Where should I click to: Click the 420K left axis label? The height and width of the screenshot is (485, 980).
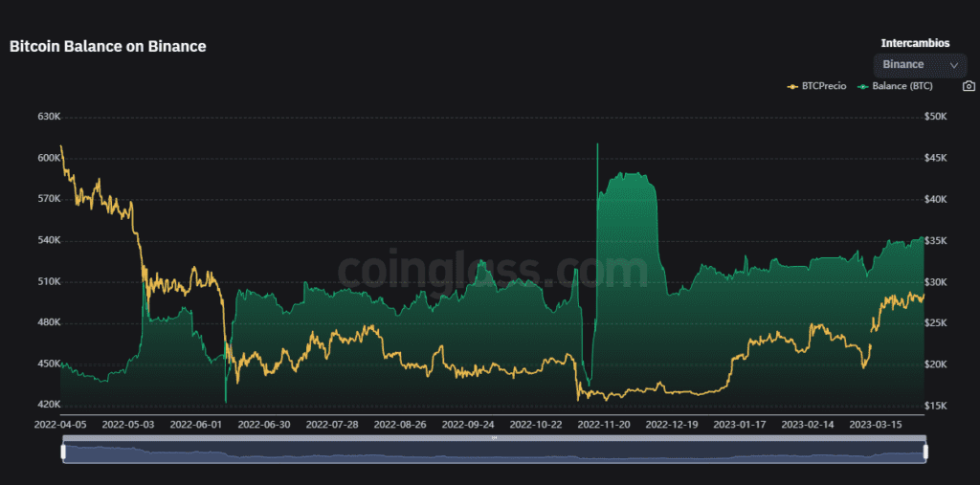[48, 405]
